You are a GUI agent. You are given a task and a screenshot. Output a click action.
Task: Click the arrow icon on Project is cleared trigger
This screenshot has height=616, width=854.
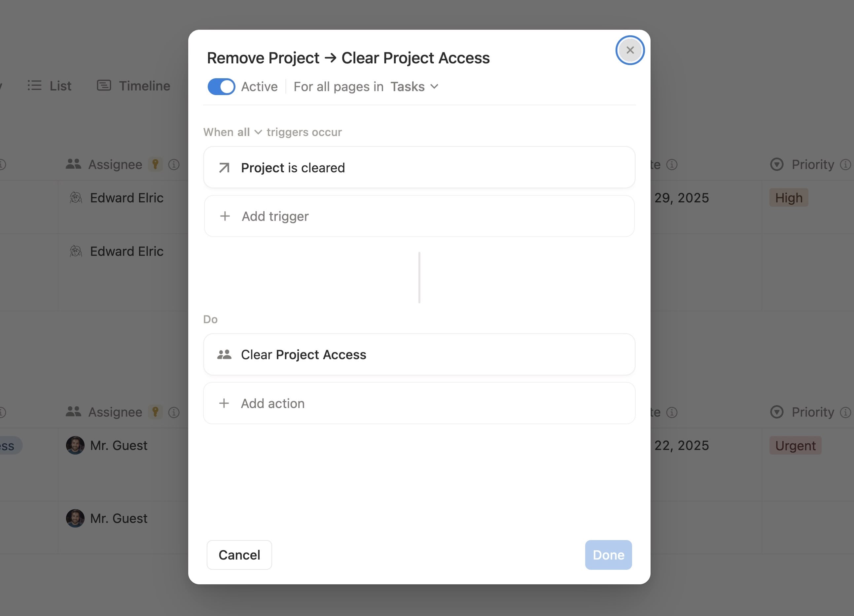tap(224, 168)
